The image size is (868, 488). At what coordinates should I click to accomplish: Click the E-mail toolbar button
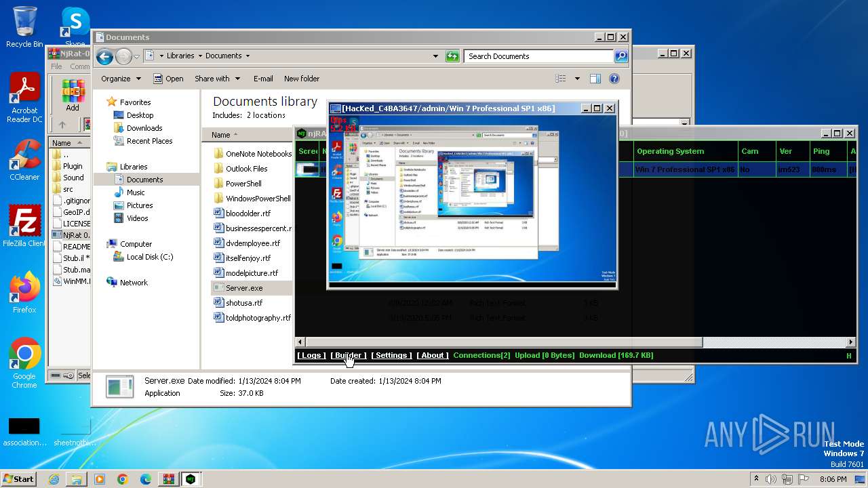(263, 79)
